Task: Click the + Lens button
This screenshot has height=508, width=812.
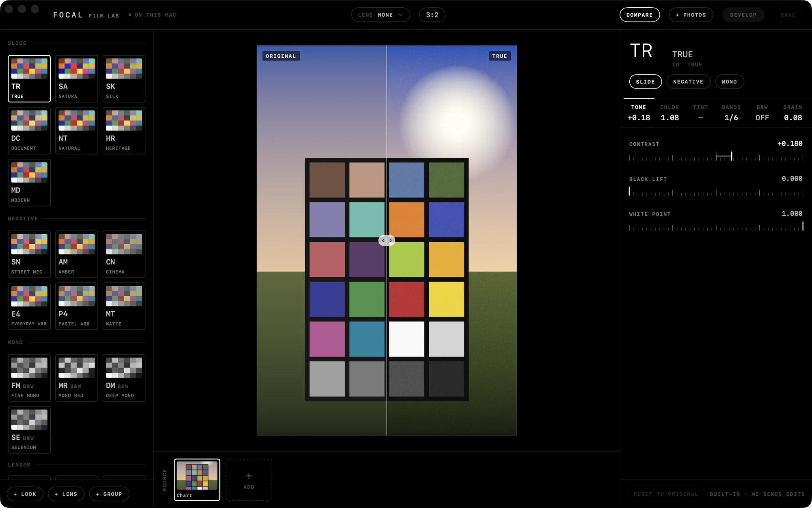Action: pos(66,494)
